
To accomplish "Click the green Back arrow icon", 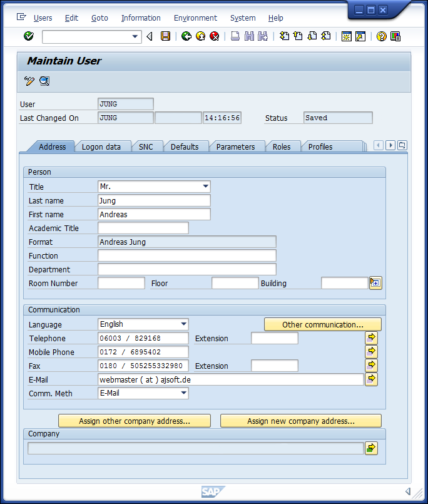I will click(x=186, y=36).
